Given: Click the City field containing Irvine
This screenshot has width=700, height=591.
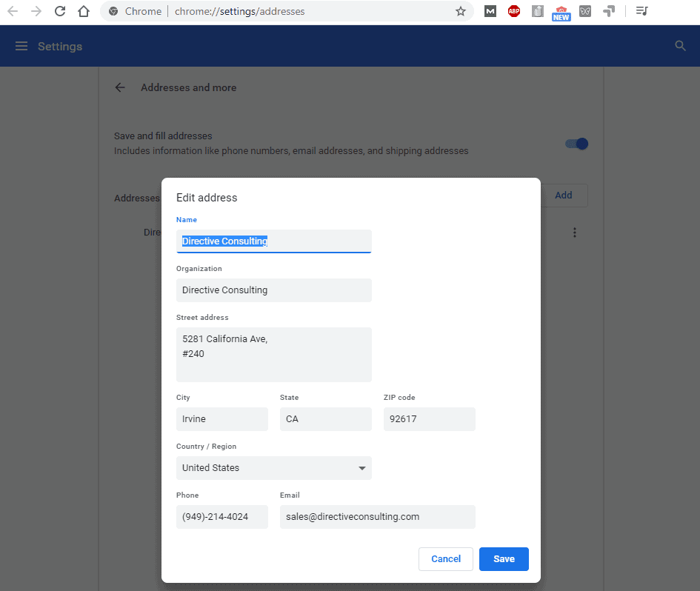Looking at the screenshot, I should pyautogui.click(x=222, y=418).
